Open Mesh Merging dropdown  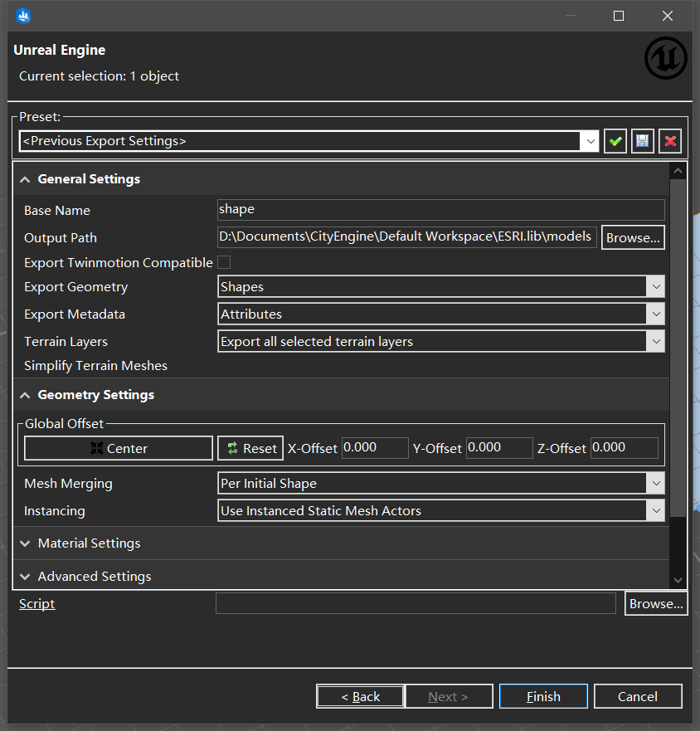656,483
